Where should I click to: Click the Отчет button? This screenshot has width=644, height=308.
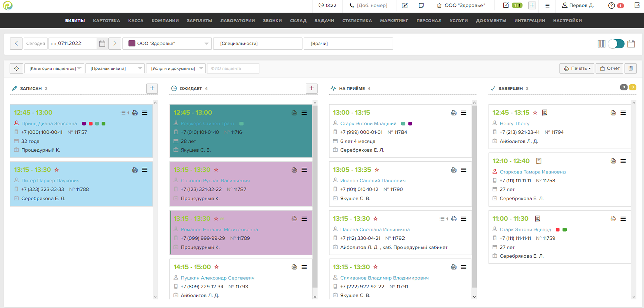coord(609,68)
